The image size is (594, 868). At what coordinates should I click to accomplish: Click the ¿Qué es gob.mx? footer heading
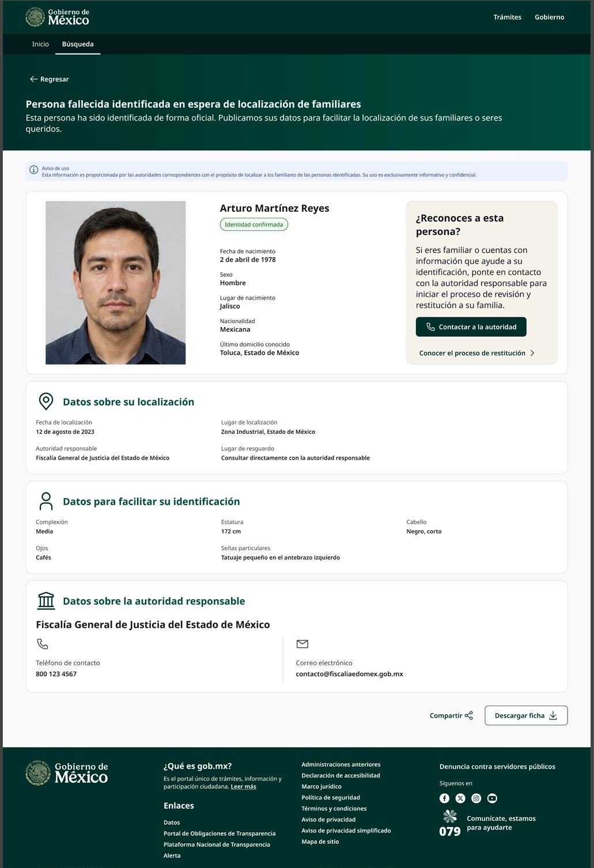coord(198,766)
